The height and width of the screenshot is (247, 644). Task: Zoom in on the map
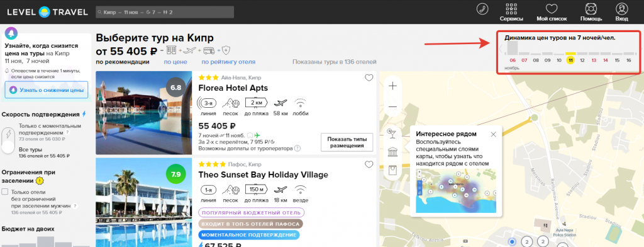tap(392, 86)
